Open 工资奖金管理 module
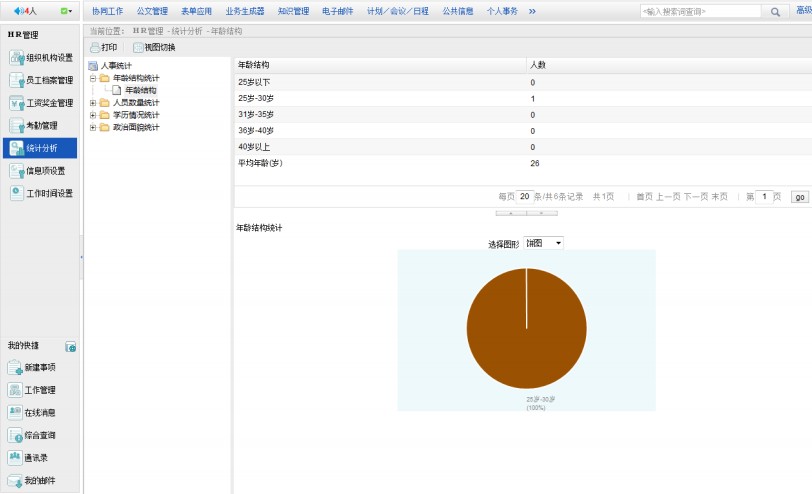 41,103
